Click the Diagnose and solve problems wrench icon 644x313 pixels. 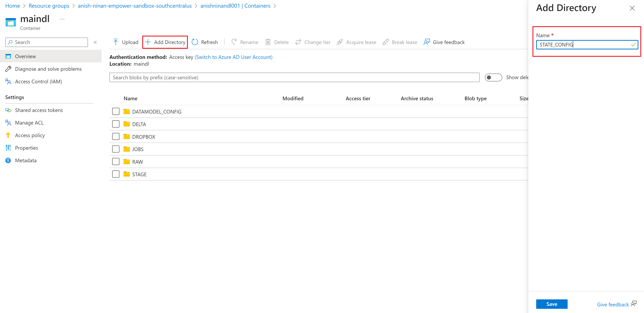tap(8, 69)
